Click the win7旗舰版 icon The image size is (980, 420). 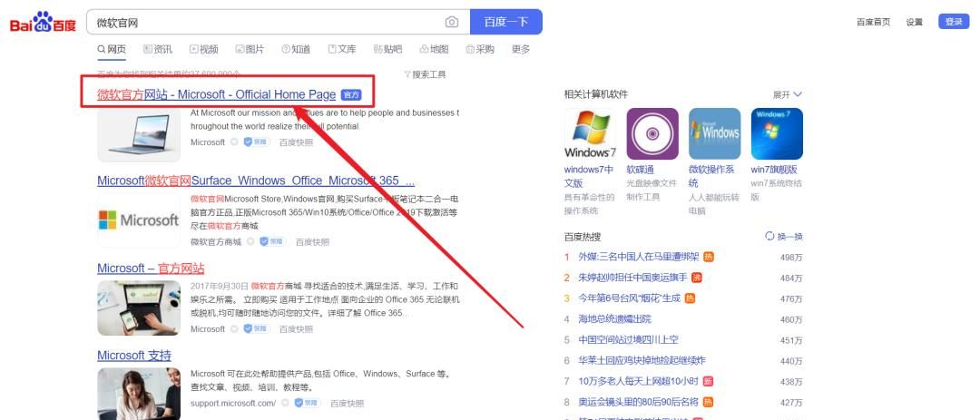777,133
